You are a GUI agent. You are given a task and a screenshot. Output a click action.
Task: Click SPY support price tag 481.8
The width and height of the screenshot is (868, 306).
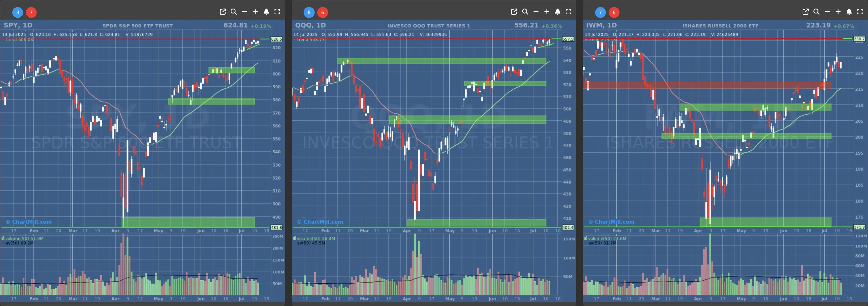tap(277, 228)
